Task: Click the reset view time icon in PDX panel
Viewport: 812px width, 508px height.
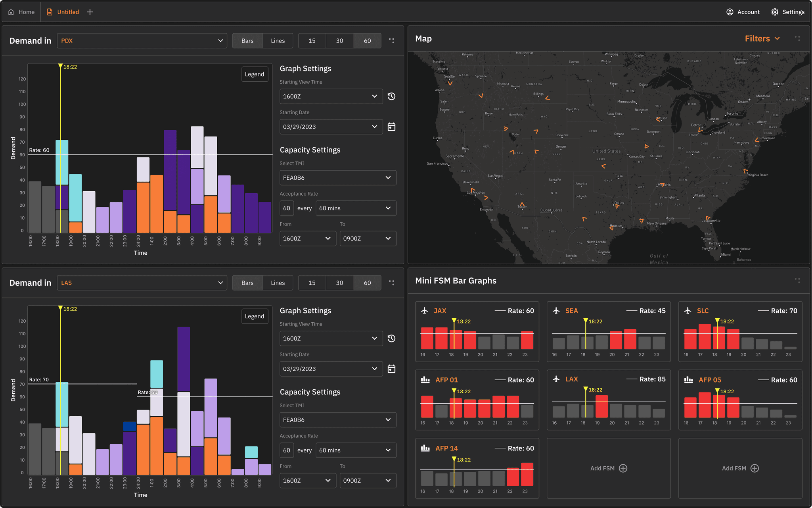Action: [x=391, y=96]
